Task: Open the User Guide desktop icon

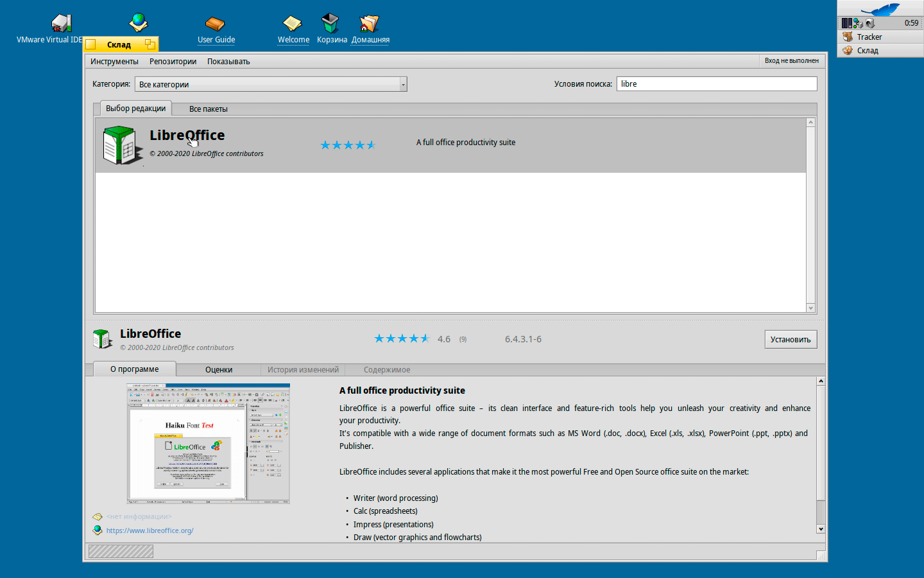Action: tap(215, 24)
